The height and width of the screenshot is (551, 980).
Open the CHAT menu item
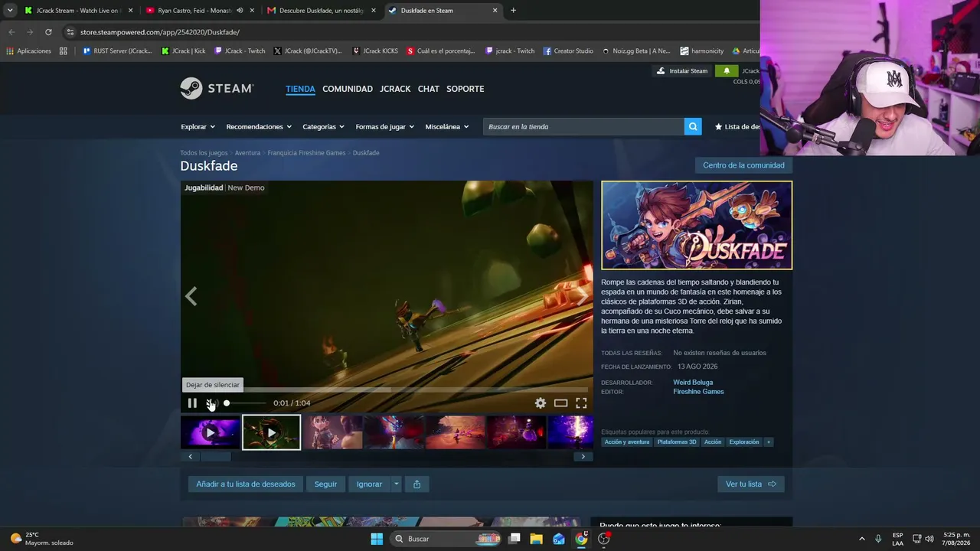[x=429, y=89]
